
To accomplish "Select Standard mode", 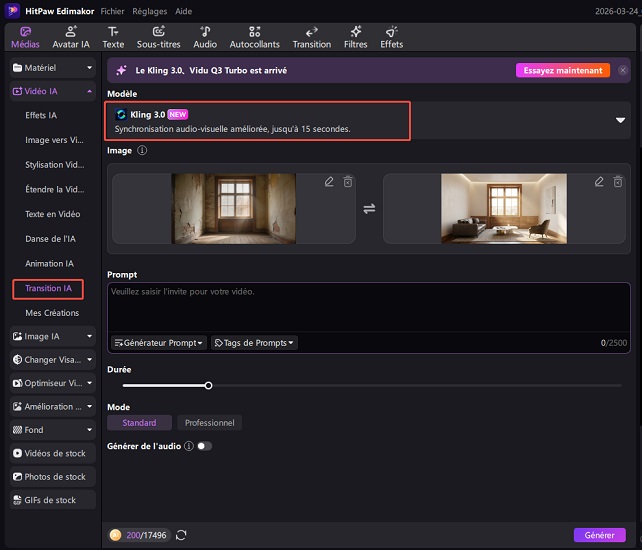I will point(139,423).
